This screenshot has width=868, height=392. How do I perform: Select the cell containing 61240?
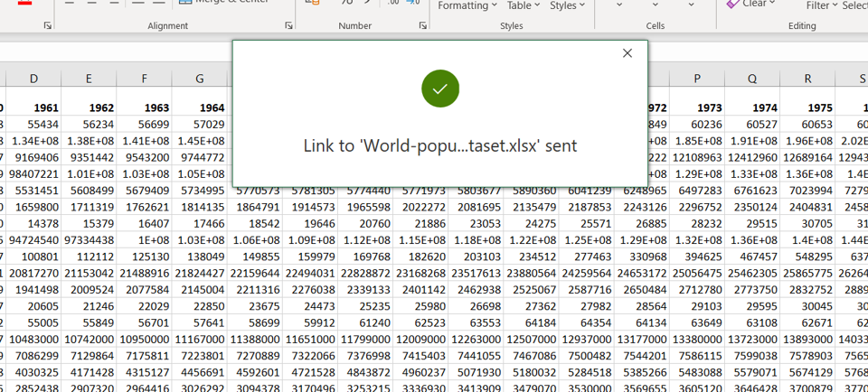point(365,323)
